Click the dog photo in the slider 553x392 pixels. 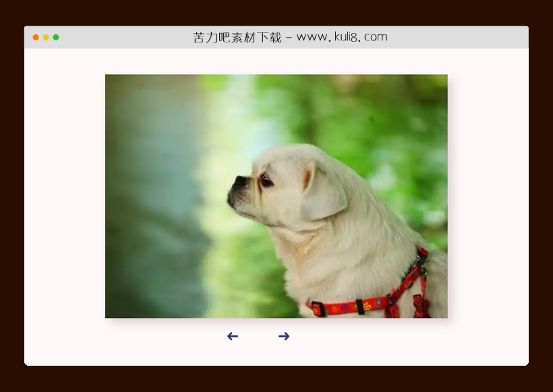pos(276,195)
